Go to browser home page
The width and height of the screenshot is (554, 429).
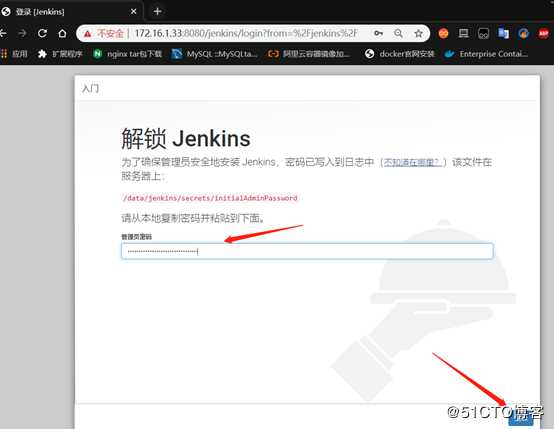[x=62, y=33]
